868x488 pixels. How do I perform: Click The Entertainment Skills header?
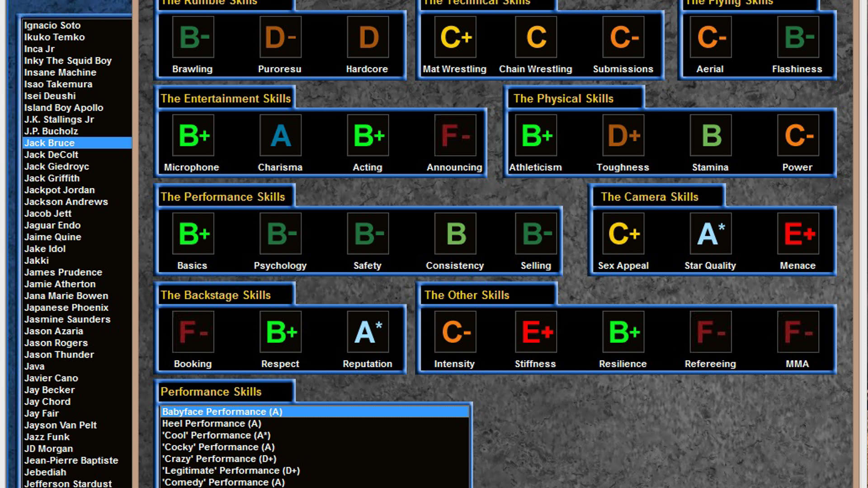tap(226, 99)
